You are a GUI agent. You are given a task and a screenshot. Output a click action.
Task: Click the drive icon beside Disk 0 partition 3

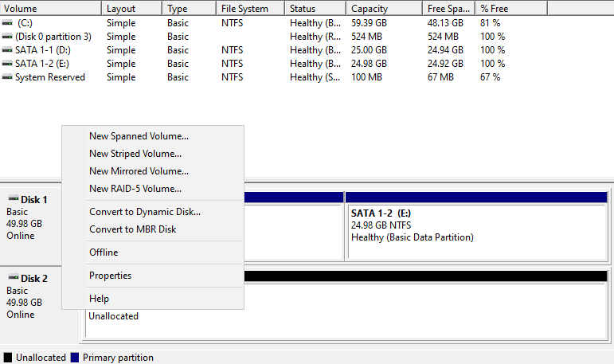(7, 37)
